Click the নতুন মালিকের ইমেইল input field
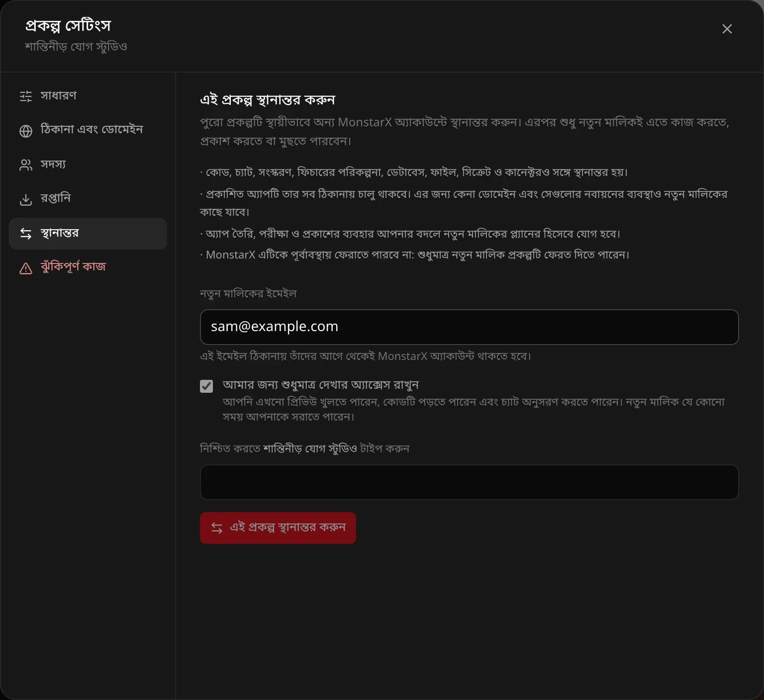The height and width of the screenshot is (700, 764). [469, 327]
